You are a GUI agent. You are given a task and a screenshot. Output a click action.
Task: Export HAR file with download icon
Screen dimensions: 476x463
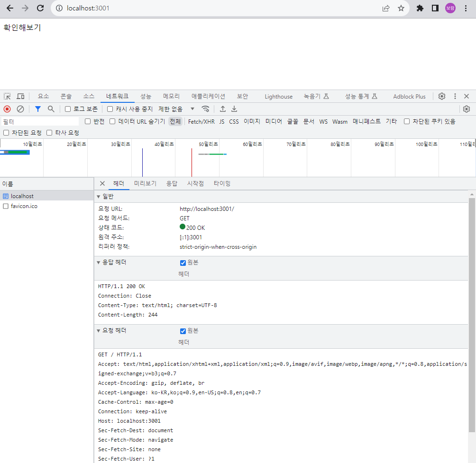tap(234, 109)
